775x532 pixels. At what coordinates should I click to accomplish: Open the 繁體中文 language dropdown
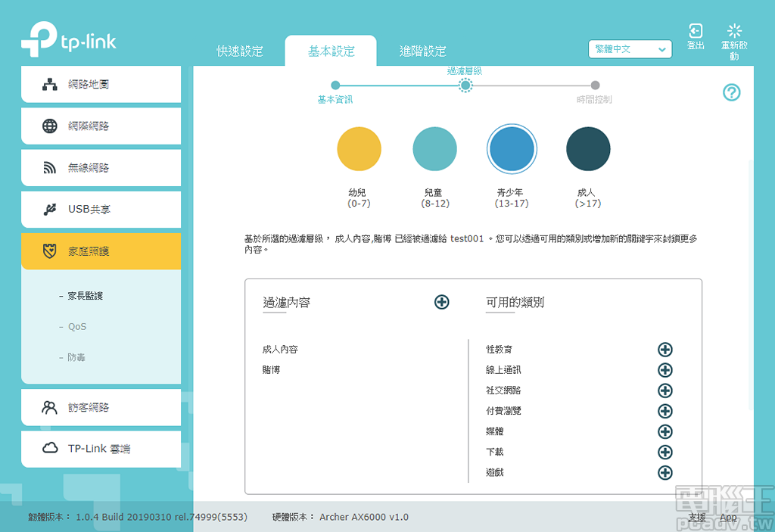click(x=630, y=48)
